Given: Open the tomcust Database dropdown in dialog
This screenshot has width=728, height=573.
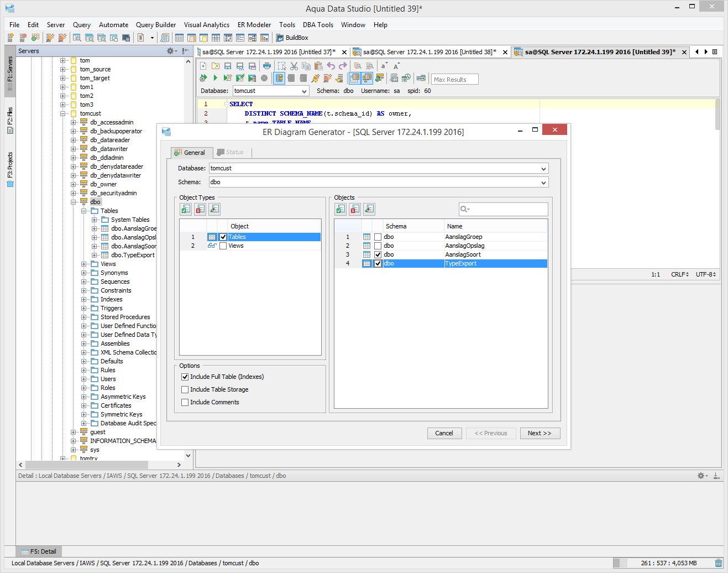Looking at the screenshot, I should (x=543, y=169).
